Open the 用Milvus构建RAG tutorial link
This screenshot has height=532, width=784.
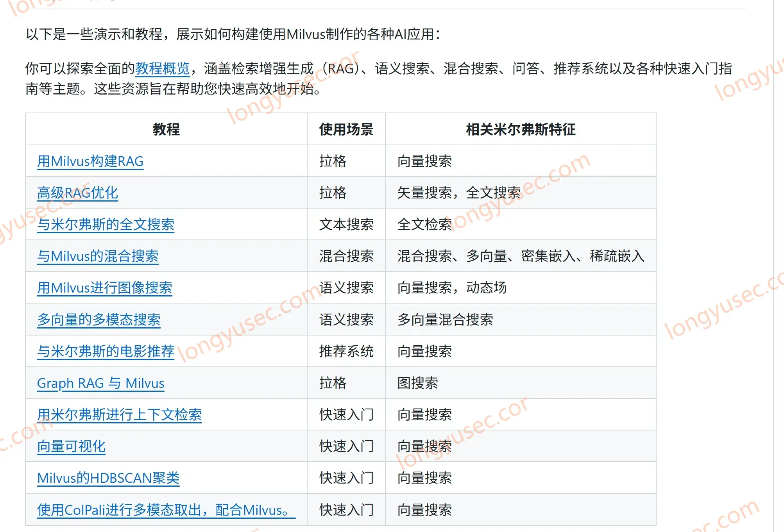pos(90,161)
